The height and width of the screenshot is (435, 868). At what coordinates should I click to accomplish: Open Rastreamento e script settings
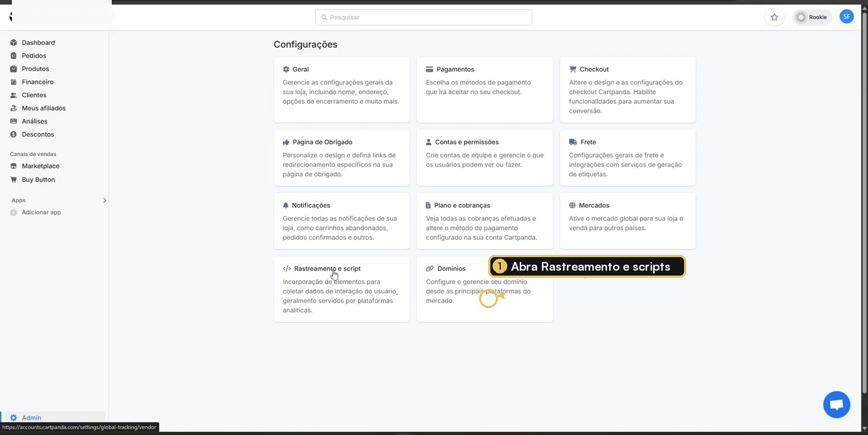coord(341,289)
